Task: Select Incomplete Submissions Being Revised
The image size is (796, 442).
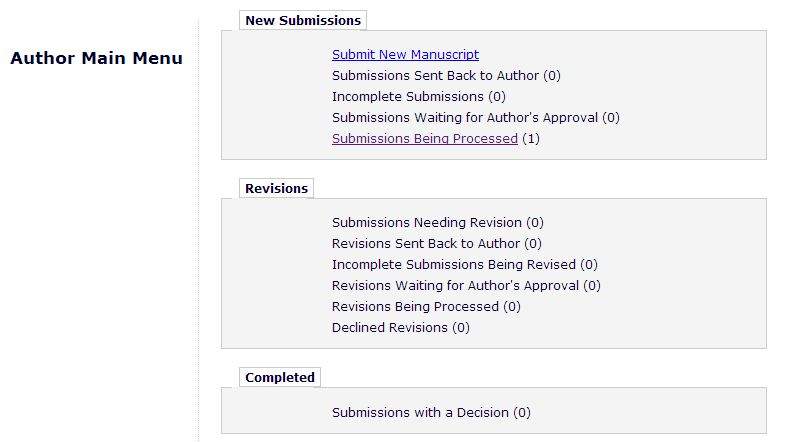Action: 454,265
